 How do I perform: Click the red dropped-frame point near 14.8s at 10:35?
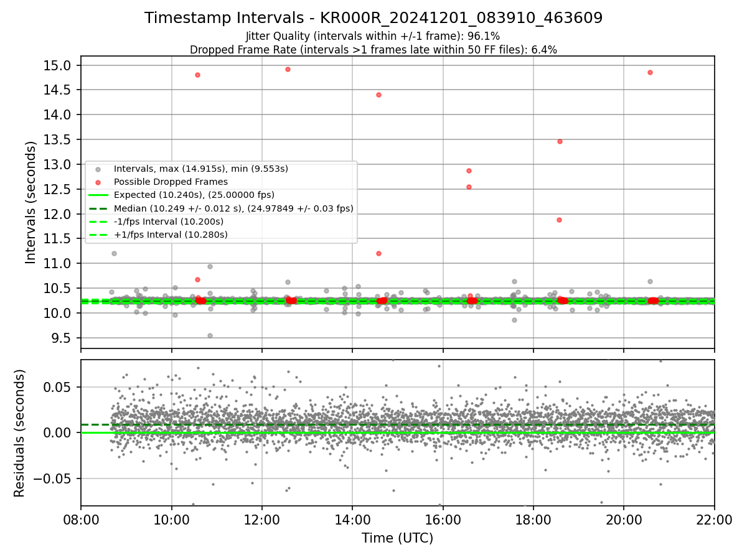tap(197, 75)
